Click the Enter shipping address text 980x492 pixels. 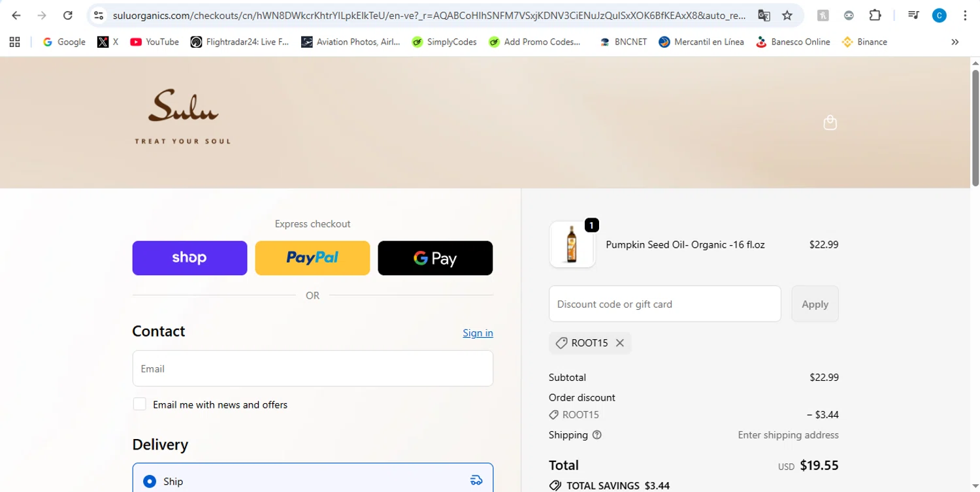click(788, 435)
